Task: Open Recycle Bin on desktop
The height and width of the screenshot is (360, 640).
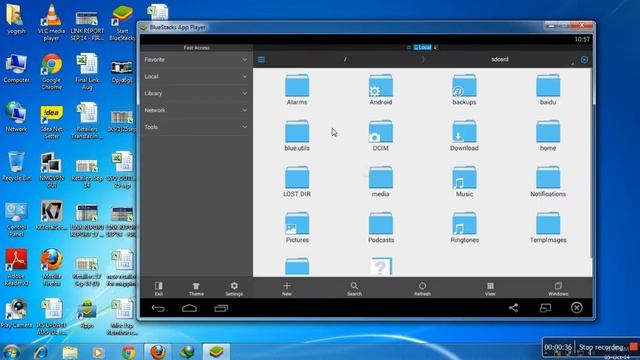Action: click(16, 166)
